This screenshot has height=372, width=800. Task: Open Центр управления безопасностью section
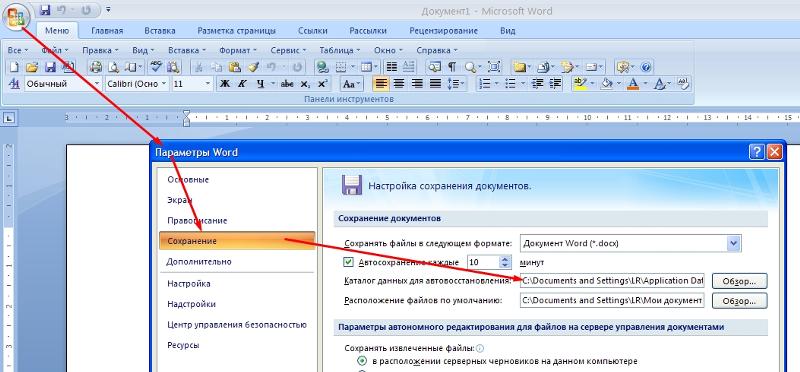point(237,325)
